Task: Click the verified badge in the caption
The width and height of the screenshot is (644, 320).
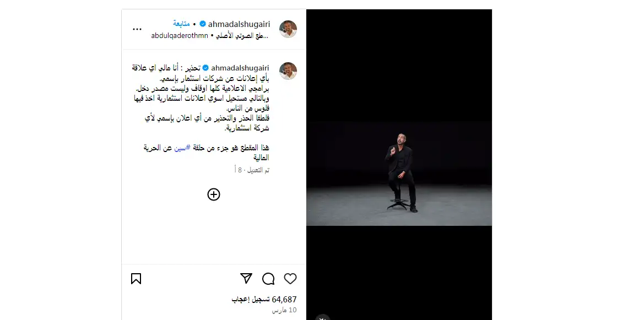Action: [x=206, y=68]
